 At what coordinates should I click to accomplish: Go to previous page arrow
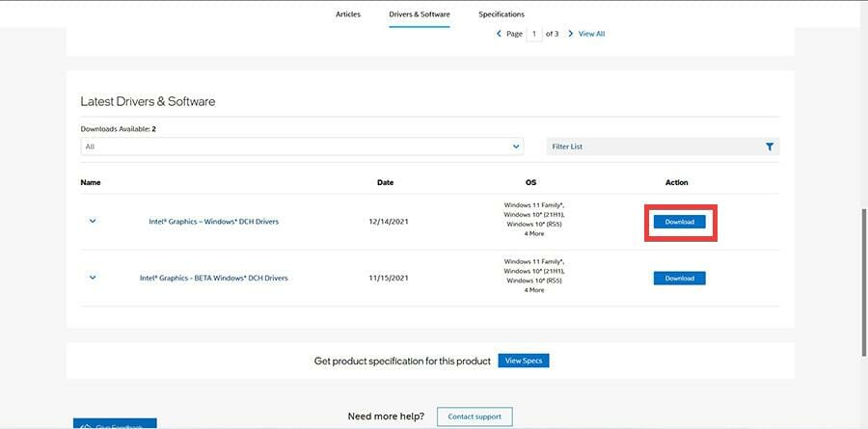coord(499,34)
